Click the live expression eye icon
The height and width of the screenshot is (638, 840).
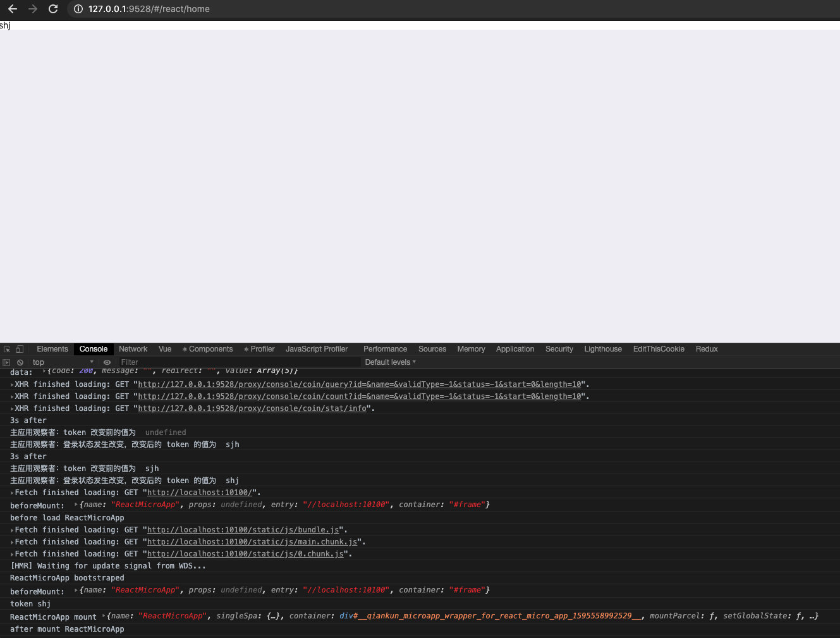point(107,362)
